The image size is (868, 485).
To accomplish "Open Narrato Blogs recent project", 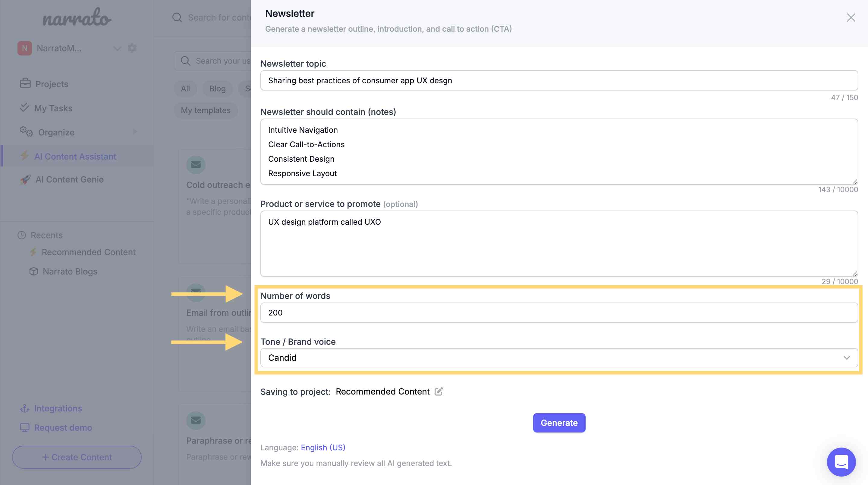I will [x=70, y=271].
